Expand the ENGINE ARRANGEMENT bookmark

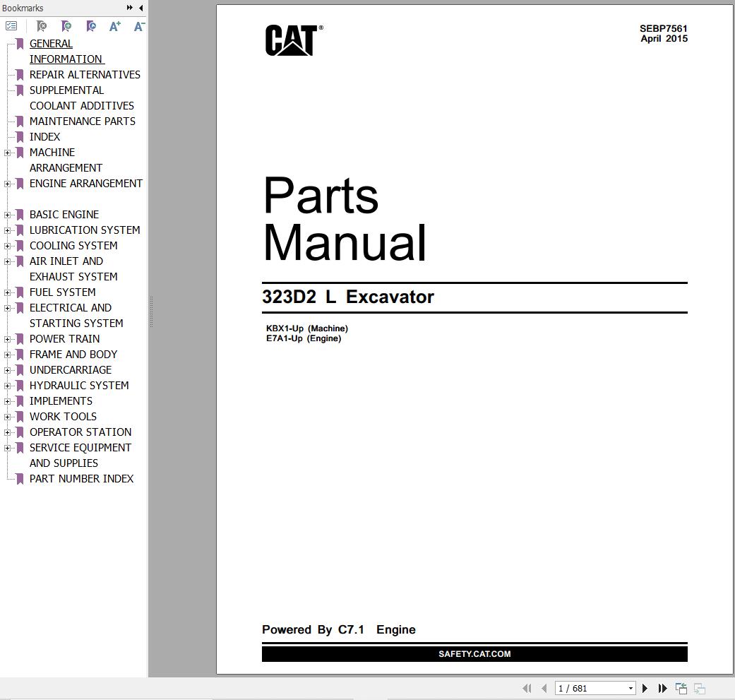(7, 184)
